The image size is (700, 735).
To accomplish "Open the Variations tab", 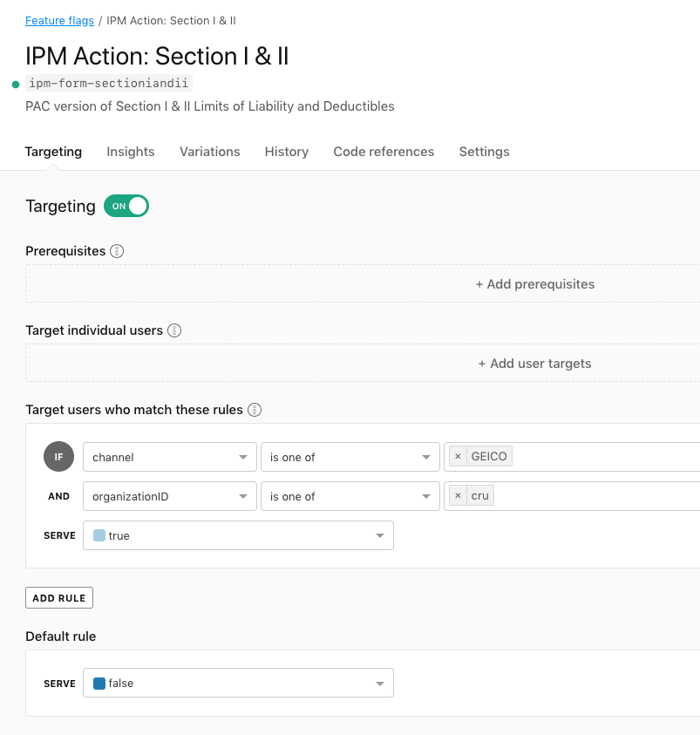I will 209,152.
